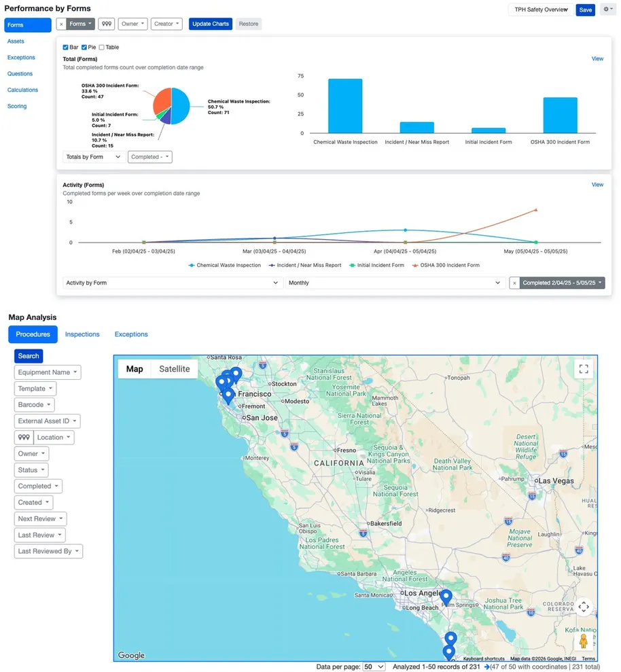This screenshot has width=621, height=672.
Task: Click the map pin on San Francisco
Action: [228, 395]
